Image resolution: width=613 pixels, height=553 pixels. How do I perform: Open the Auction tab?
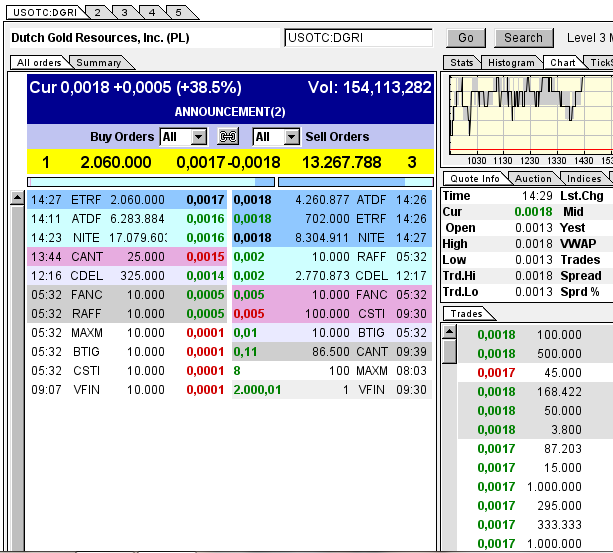[x=533, y=179]
